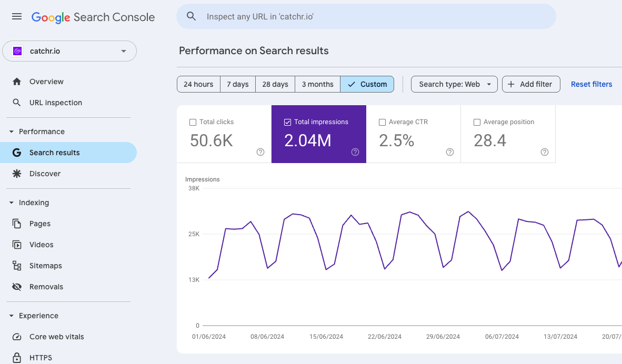Image resolution: width=622 pixels, height=364 pixels.
Task: Click the Sitemaps tree icon
Action: (17, 266)
